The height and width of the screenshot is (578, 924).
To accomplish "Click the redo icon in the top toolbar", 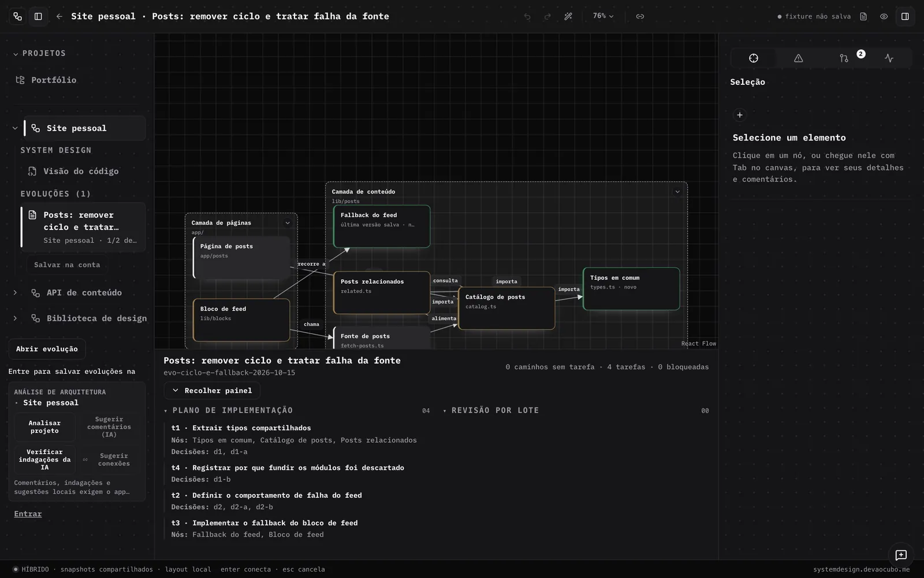I will (x=547, y=16).
